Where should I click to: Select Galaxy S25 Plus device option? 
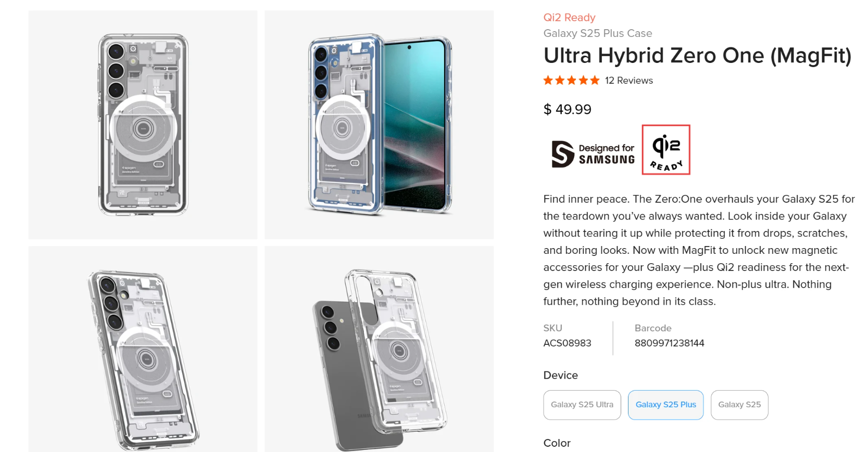[665, 405]
